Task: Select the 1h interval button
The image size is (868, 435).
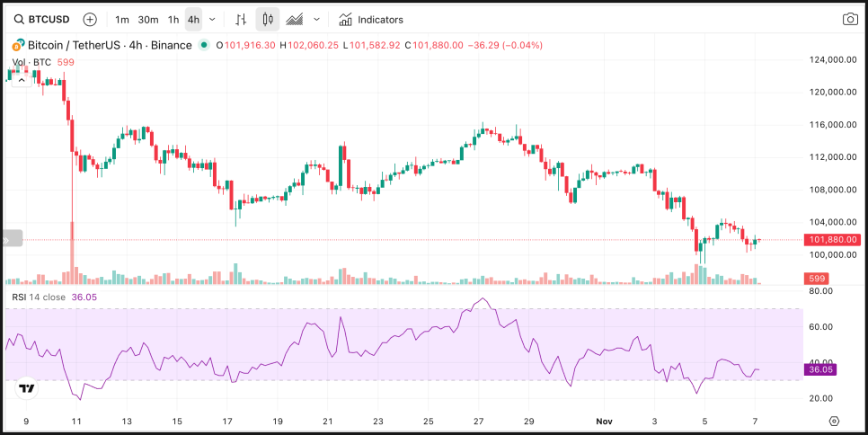Action: tap(173, 19)
